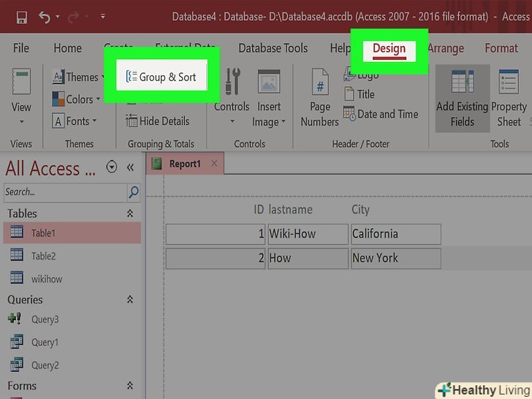
Task: Open the Format ribbon tab
Action: [x=501, y=48]
